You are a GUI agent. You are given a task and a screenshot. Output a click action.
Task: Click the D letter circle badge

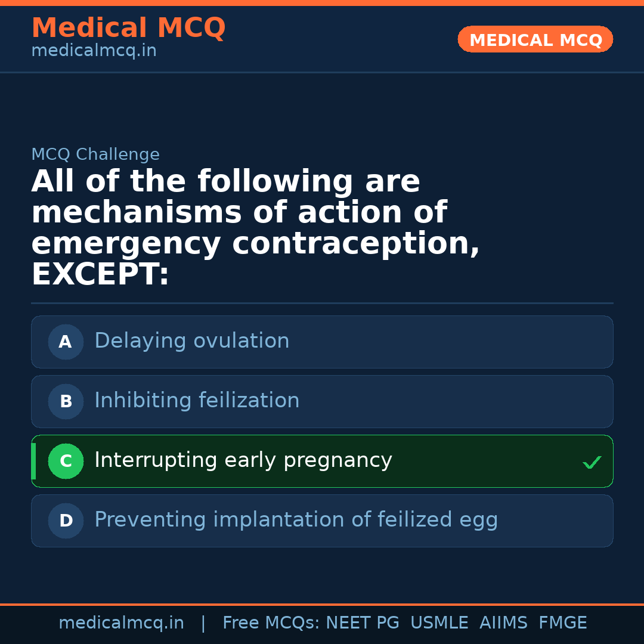click(66, 521)
